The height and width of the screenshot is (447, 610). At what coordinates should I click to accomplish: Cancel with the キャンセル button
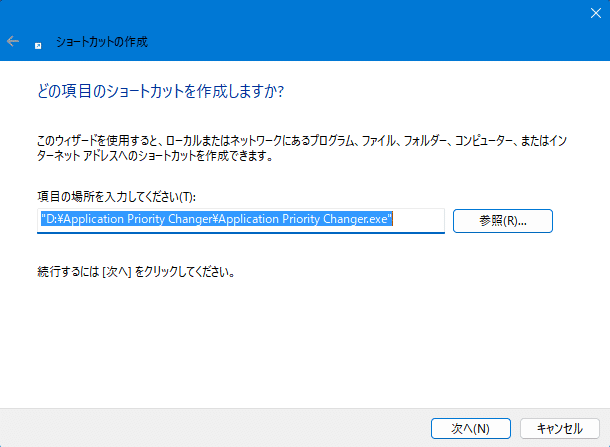[x=560, y=428]
